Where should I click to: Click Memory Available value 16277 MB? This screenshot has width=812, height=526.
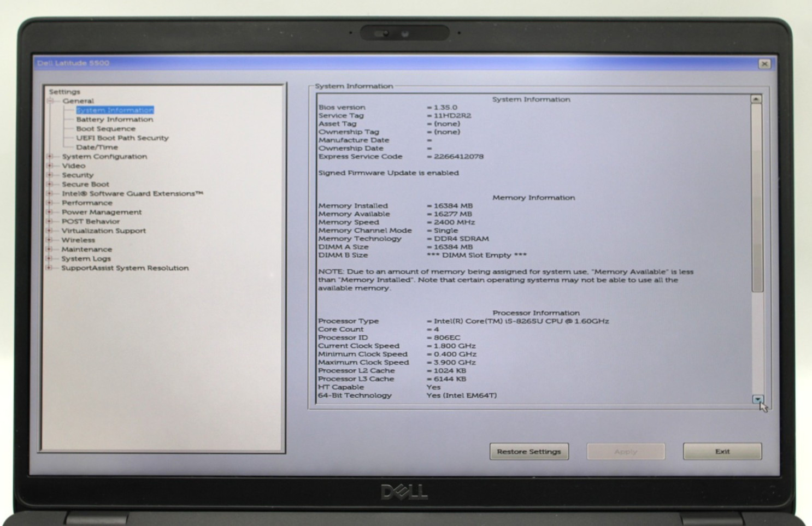tap(453, 214)
